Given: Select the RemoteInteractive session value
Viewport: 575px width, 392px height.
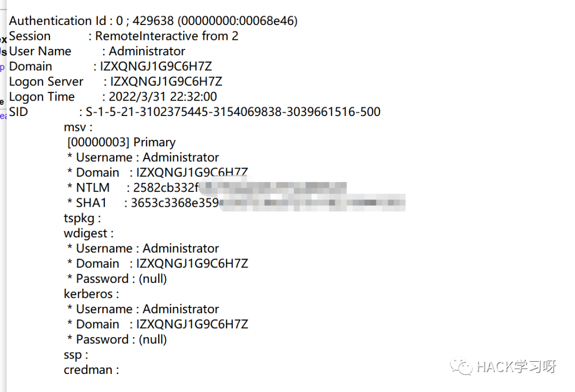Looking at the screenshot, I should pos(167,36).
